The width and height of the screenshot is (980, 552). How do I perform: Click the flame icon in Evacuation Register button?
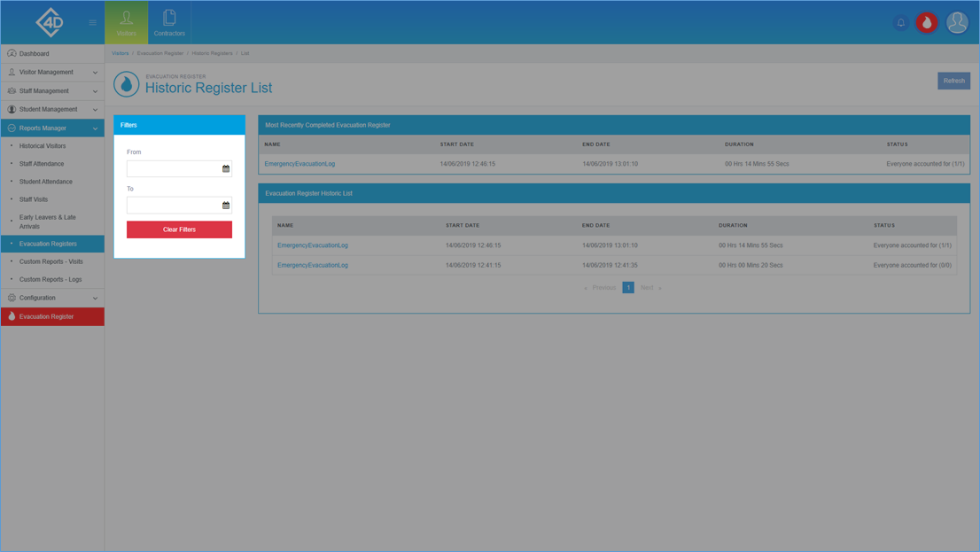12,316
